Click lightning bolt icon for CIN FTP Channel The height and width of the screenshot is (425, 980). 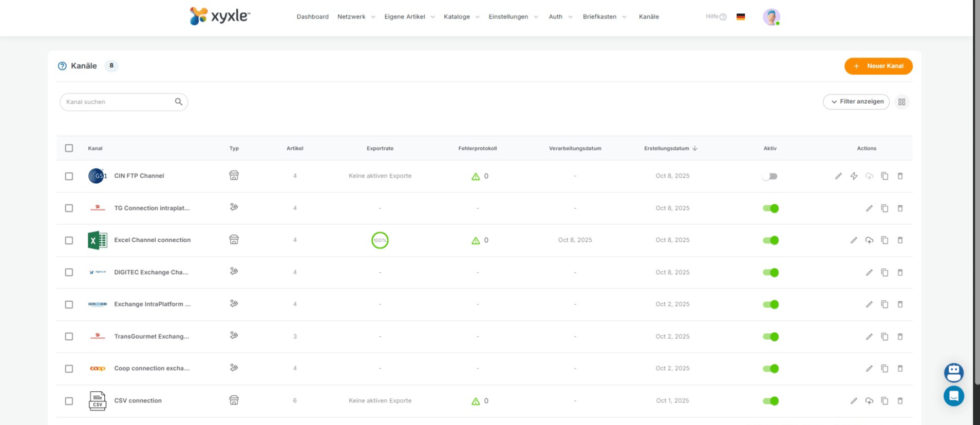coord(854,176)
